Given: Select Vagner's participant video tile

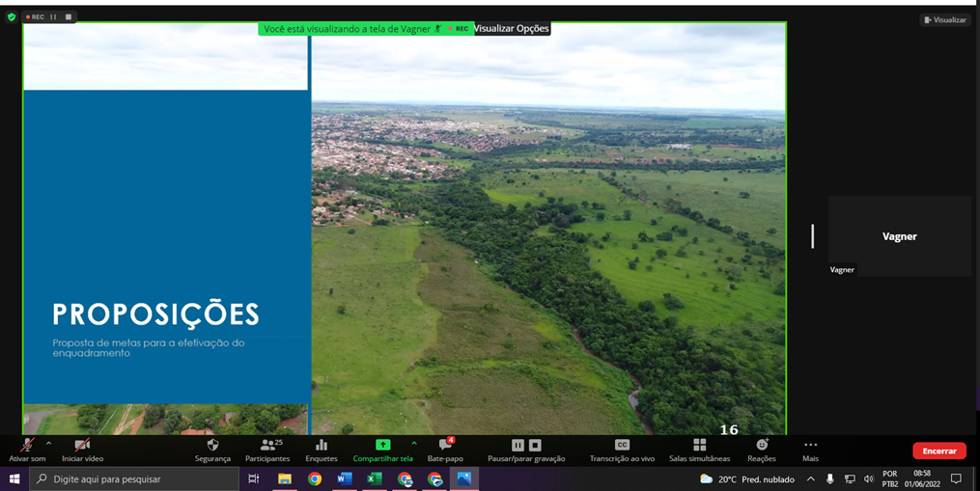Looking at the screenshot, I should click(x=899, y=236).
